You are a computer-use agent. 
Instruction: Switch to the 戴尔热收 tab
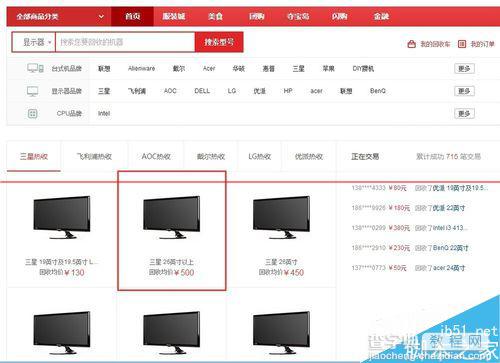pos(211,156)
